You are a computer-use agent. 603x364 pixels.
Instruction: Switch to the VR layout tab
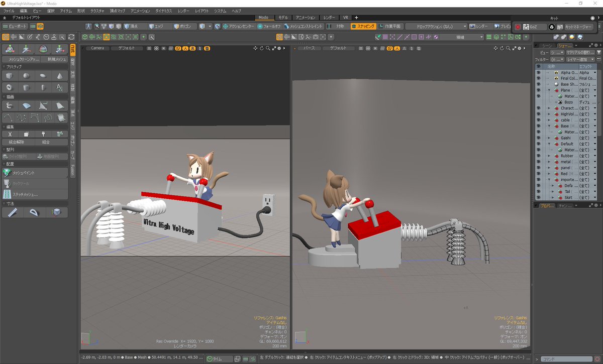pyautogui.click(x=345, y=18)
